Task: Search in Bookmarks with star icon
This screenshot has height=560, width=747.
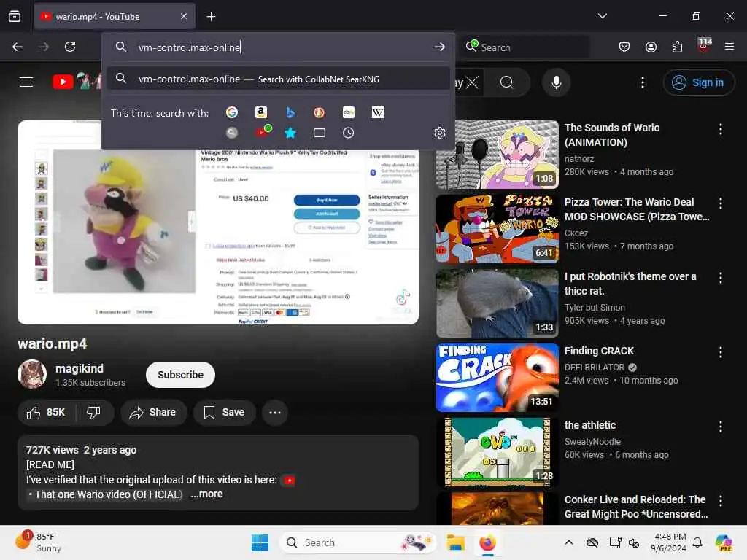Action: 290,133
